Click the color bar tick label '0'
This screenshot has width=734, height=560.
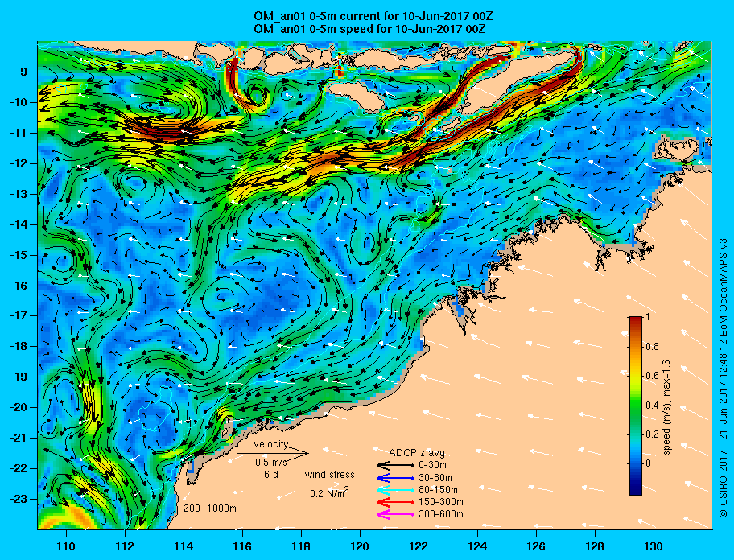648,463
